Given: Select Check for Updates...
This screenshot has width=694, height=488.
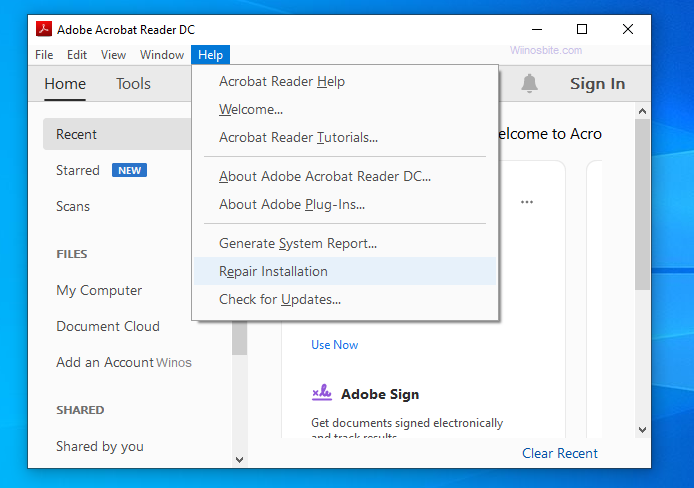Looking at the screenshot, I should (x=345, y=299).
